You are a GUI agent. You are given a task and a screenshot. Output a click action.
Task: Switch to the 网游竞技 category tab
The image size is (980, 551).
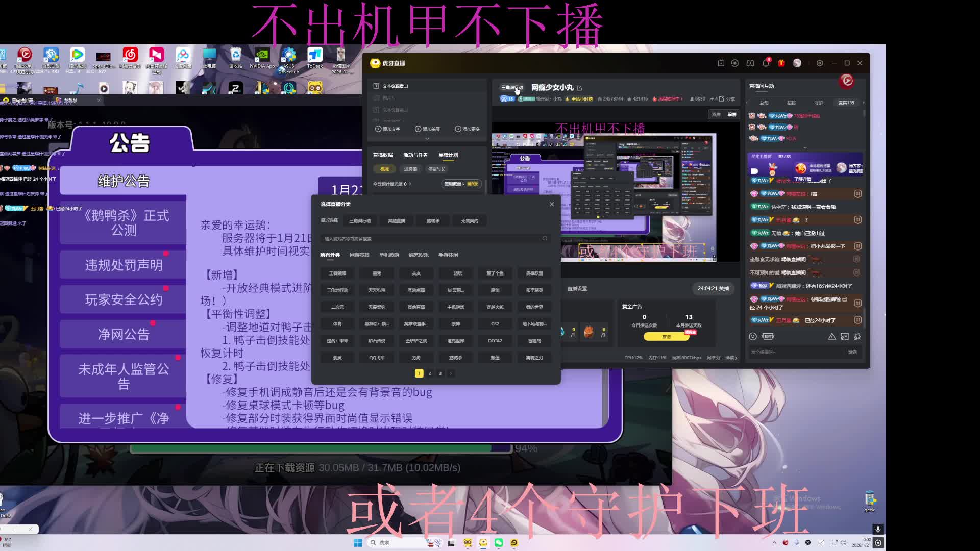click(359, 255)
